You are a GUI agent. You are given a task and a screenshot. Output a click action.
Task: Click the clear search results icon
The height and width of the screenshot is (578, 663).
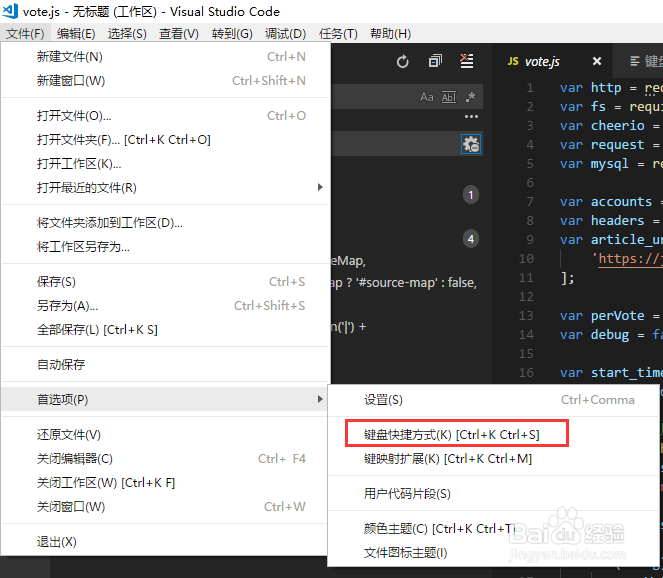click(467, 61)
